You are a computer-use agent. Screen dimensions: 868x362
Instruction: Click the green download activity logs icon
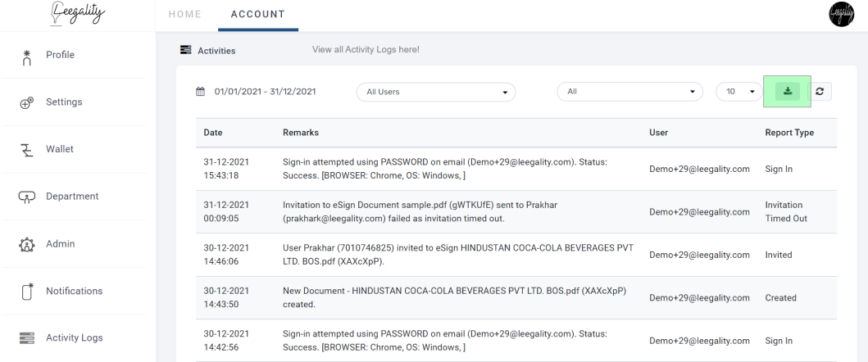pyautogui.click(x=787, y=92)
